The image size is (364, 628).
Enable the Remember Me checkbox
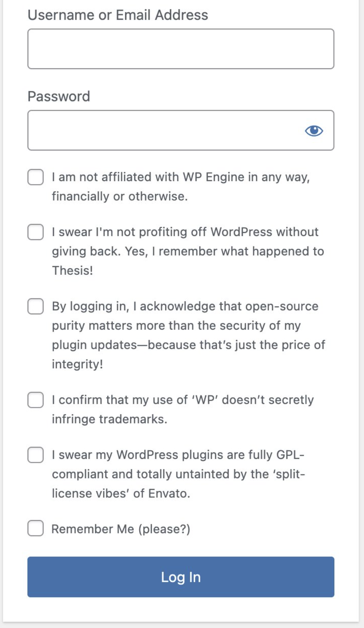pyautogui.click(x=35, y=529)
